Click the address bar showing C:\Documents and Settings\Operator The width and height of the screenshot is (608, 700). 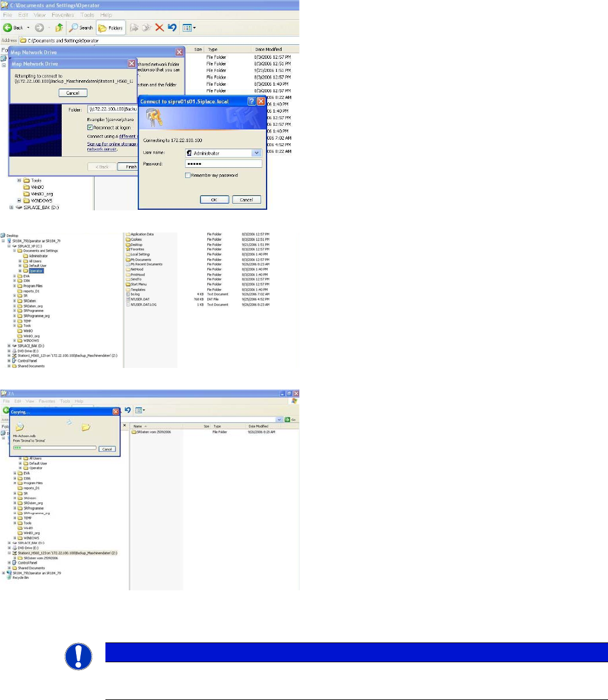pos(159,41)
